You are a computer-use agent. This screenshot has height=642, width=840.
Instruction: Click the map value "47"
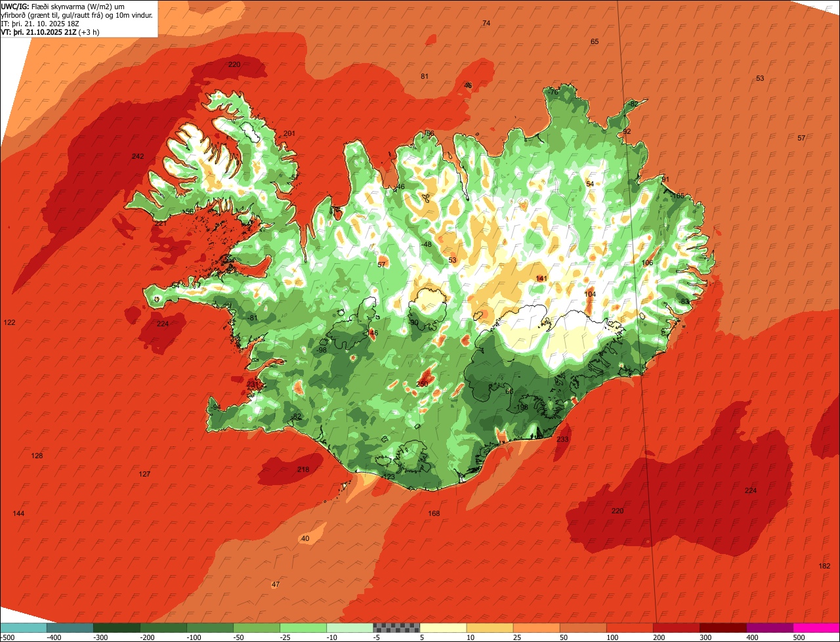276,584
